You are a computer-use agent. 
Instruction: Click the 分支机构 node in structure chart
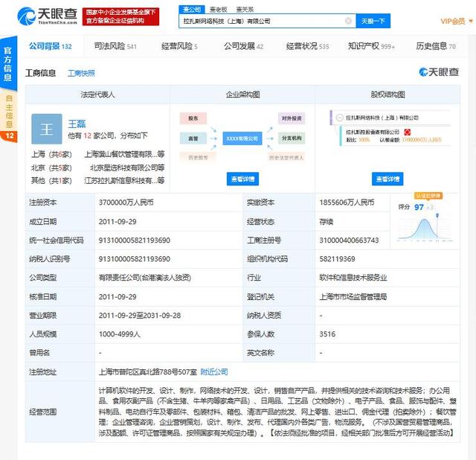(292, 138)
